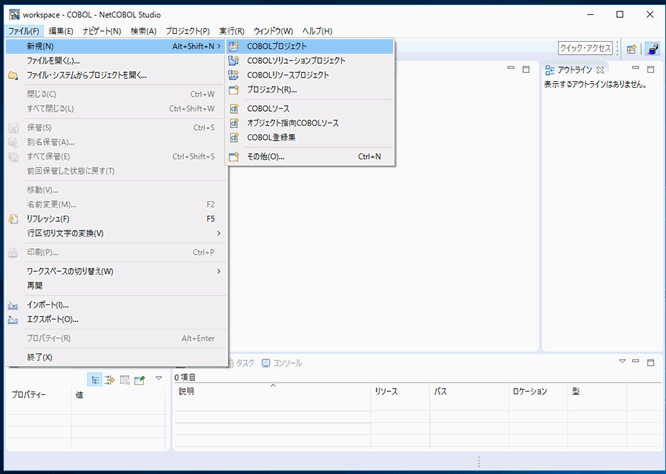666x474 pixels.
Task: Toggle show categories in properties view
Action: [95, 380]
